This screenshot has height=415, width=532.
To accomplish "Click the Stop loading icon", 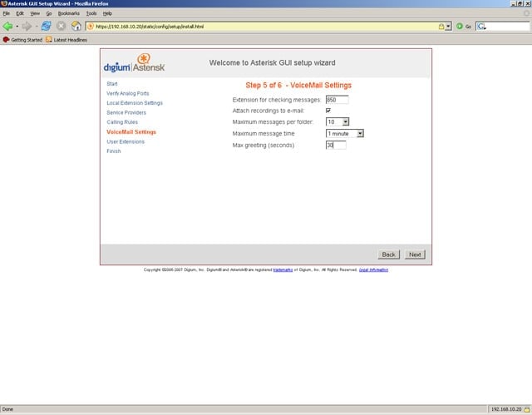I will pyautogui.click(x=61, y=26).
